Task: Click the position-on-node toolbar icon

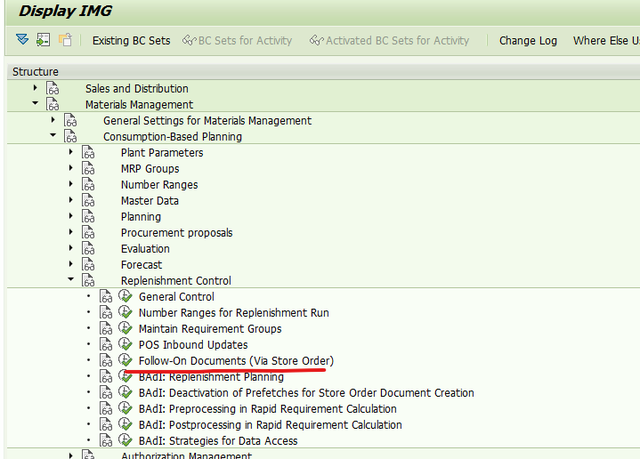Action: [43, 40]
